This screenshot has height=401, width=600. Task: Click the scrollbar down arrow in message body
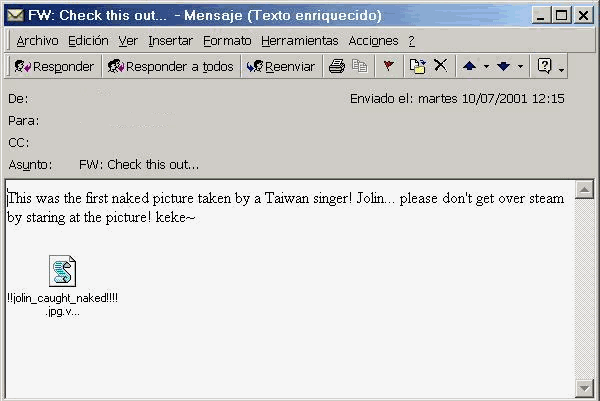(x=584, y=388)
